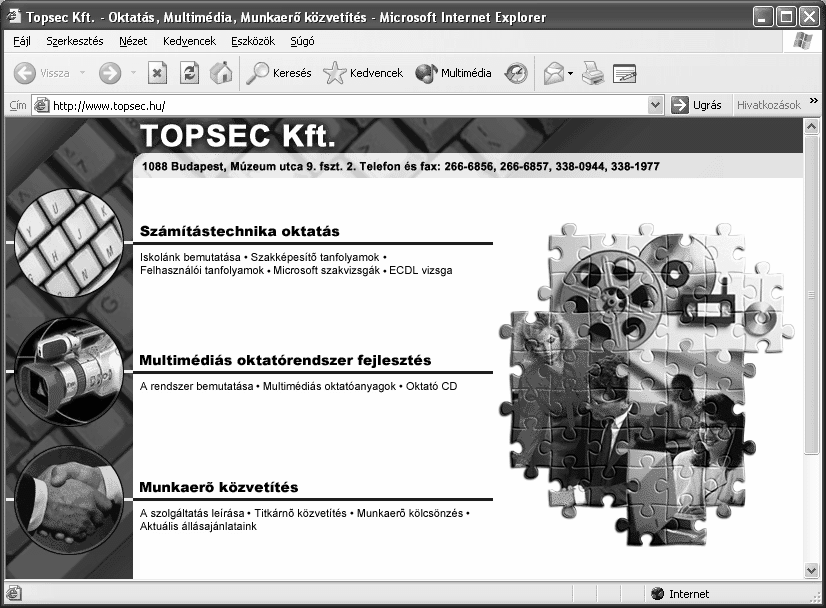Click the address URL field
This screenshot has height=608, width=826.
348,105
